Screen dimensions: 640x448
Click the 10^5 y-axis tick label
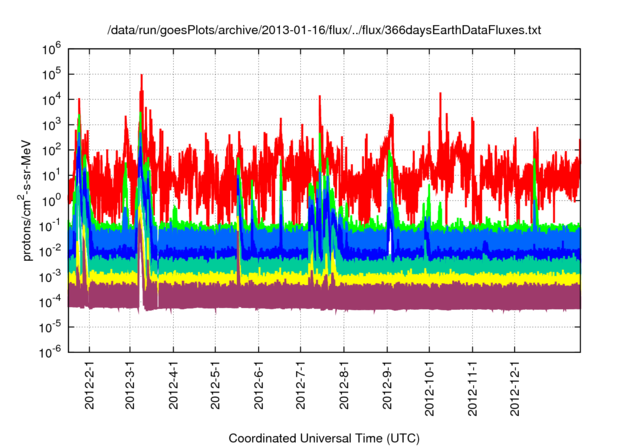pos(51,75)
